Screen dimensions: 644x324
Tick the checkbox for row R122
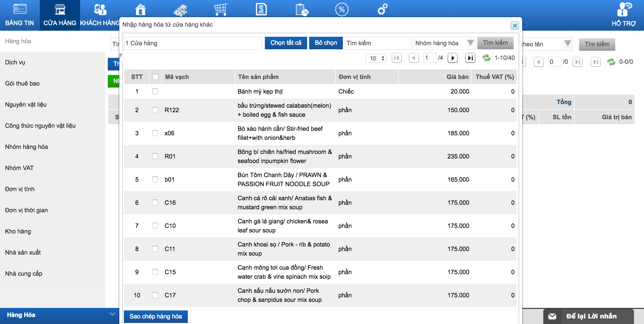pyautogui.click(x=155, y=110)
